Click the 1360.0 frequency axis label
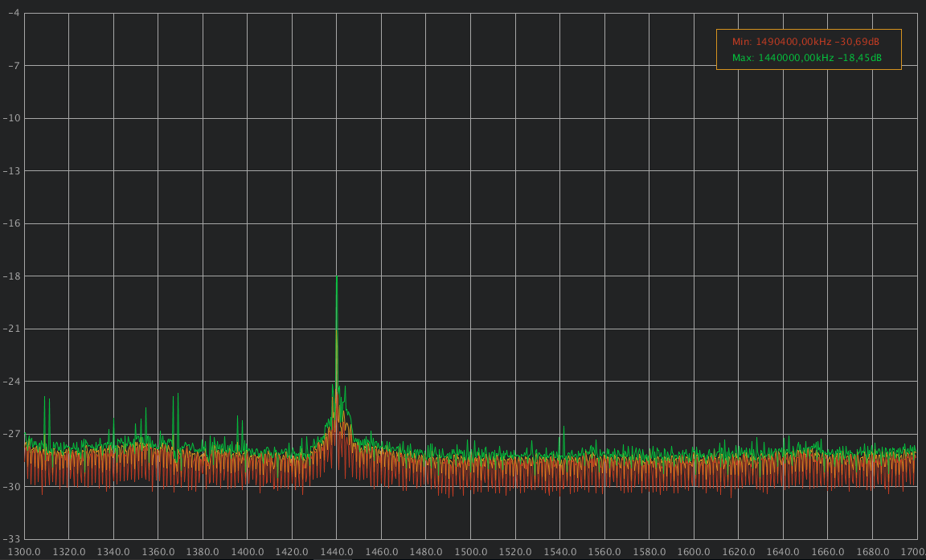 158,552
